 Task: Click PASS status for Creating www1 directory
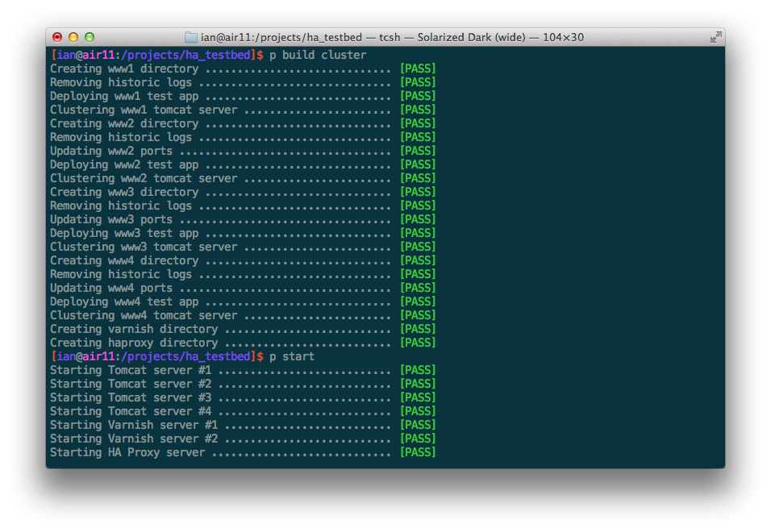coord(418,69)
